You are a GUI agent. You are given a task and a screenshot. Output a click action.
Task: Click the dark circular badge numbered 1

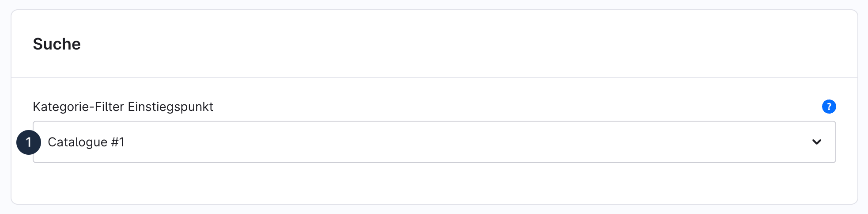(x=29, y=142)
